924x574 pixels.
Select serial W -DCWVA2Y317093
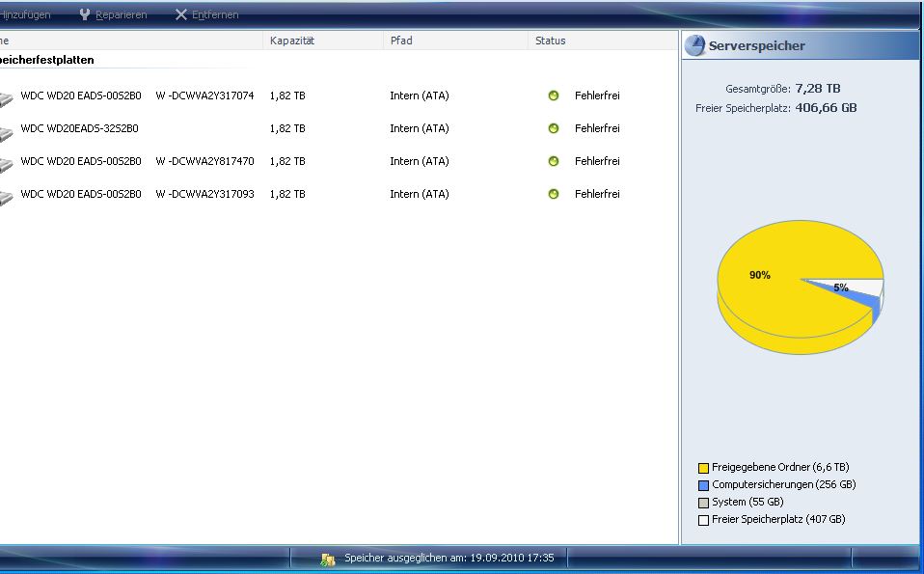tap(204, 194)
